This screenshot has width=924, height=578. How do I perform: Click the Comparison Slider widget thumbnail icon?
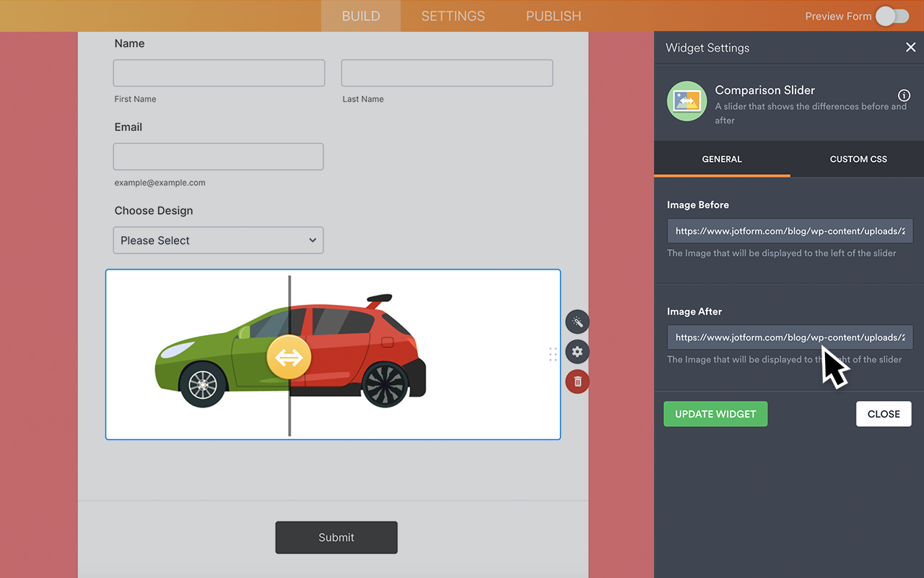click(x=686, y=101)
